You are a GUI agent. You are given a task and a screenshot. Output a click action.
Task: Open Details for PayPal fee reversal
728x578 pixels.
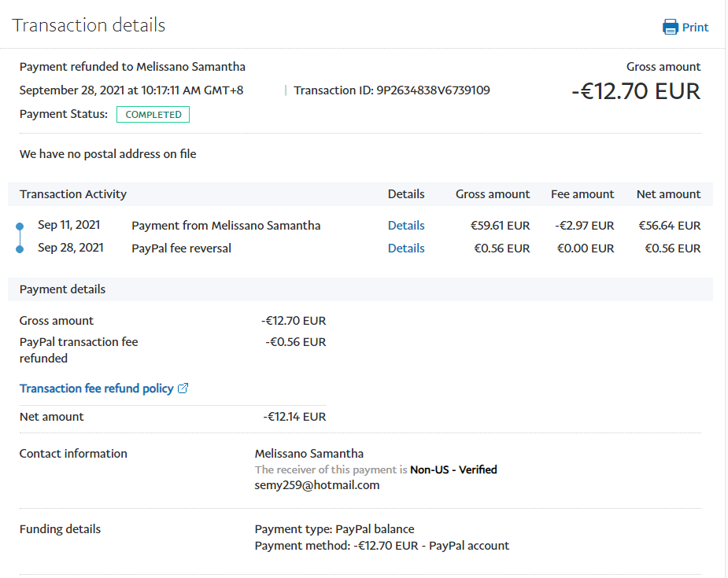click(x=405, y=249)
